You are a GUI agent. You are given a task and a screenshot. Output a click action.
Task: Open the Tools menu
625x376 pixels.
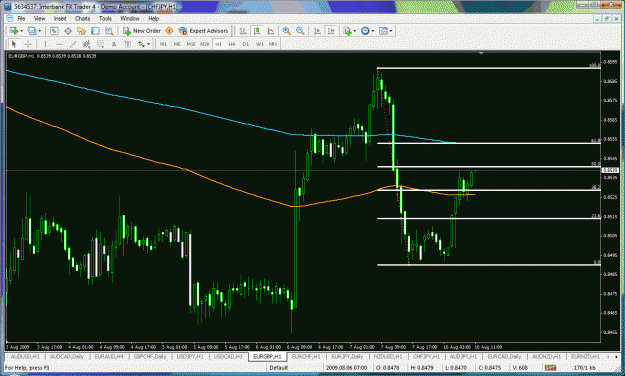pyautogui.click(x=105, y=18)
